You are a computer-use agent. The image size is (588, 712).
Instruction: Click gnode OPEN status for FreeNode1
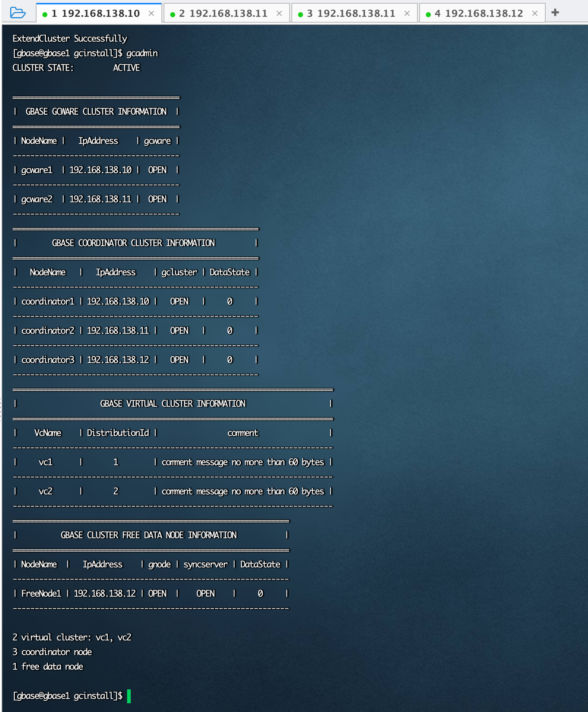coord(157,594)
